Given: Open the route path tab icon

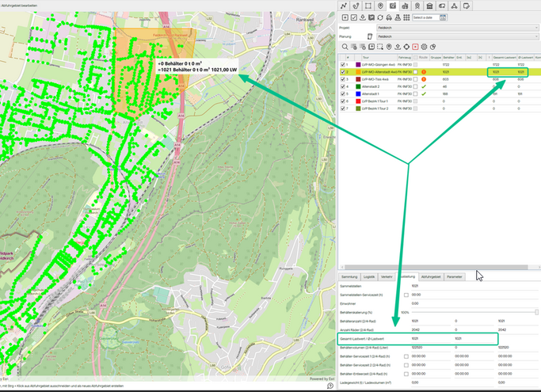Looking at the screenshot, I should click(x=356, y=6).
